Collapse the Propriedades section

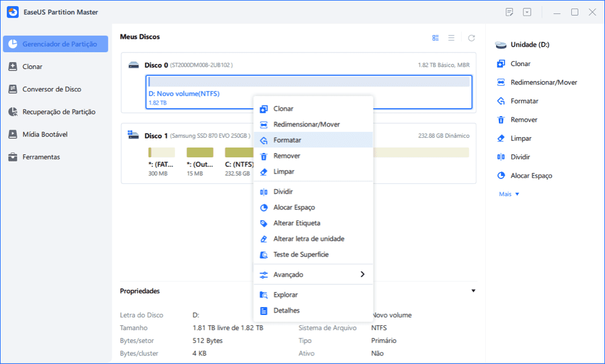click(x=474, y=291)
